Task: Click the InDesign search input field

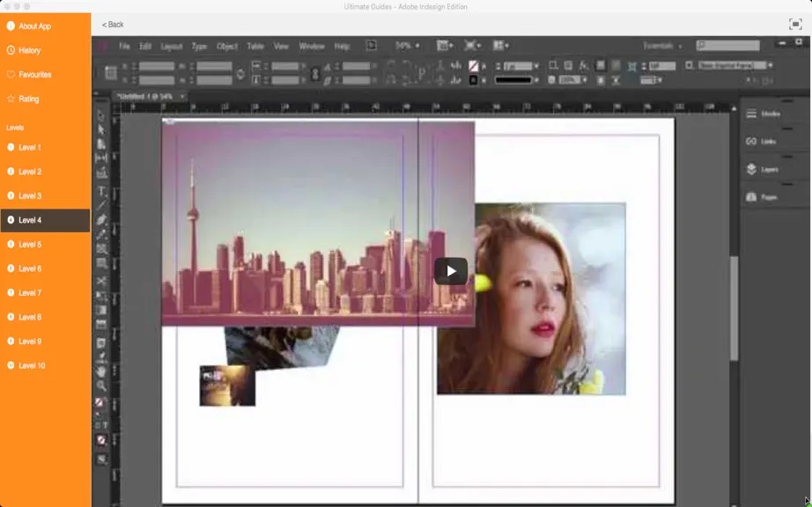Action: point(728,46)
